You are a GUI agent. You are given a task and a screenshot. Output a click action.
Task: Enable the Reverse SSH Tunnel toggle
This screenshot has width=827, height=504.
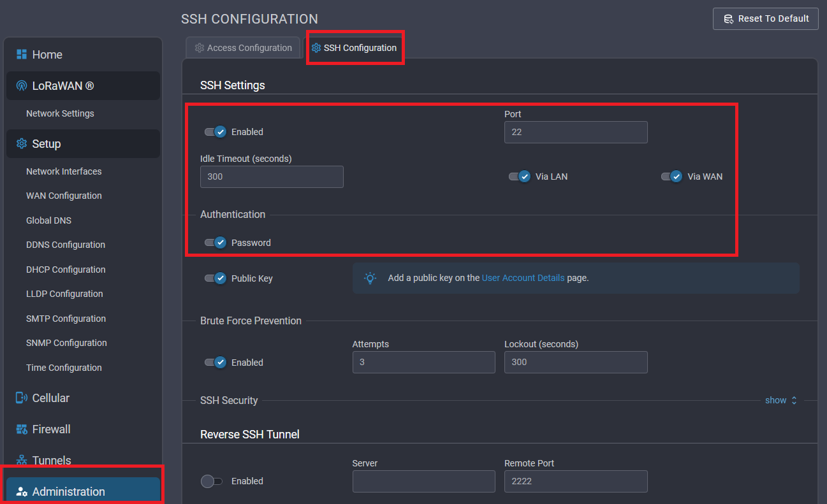212,482
